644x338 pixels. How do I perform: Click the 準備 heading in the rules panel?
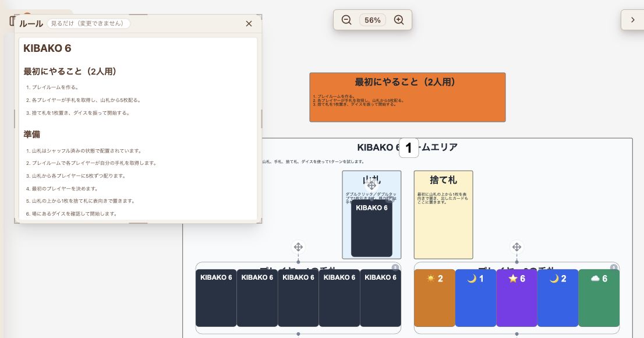point(31,134)
